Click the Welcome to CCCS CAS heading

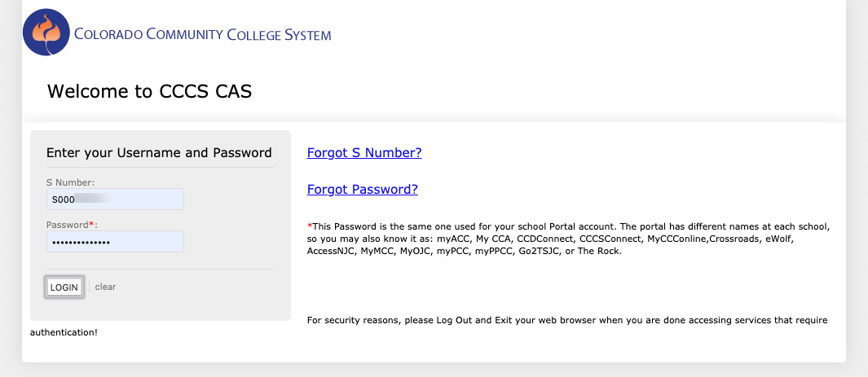(x=149, y=91)
